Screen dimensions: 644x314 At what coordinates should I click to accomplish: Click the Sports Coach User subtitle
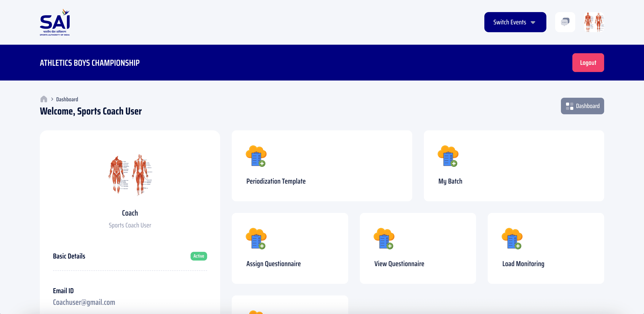pos(130,225)
